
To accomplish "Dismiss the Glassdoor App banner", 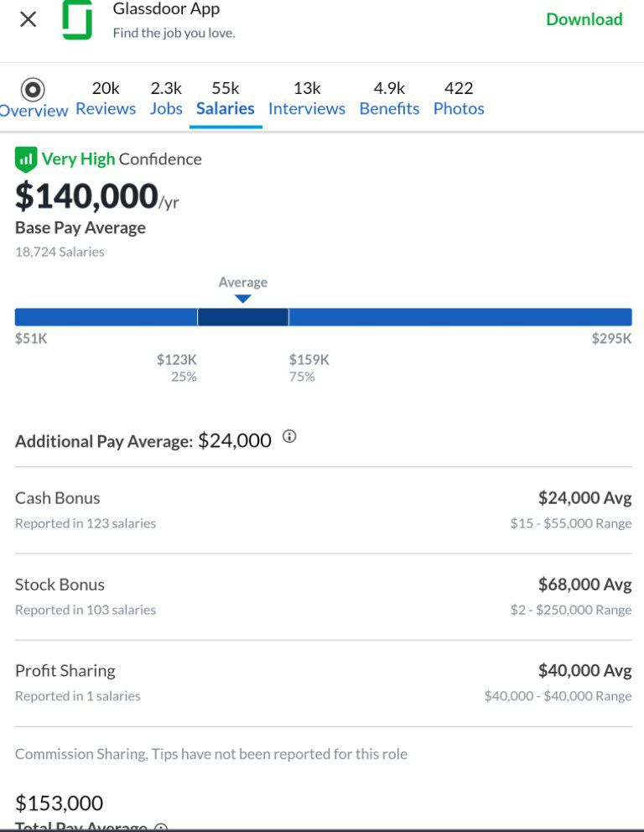I will click(29, 19).
